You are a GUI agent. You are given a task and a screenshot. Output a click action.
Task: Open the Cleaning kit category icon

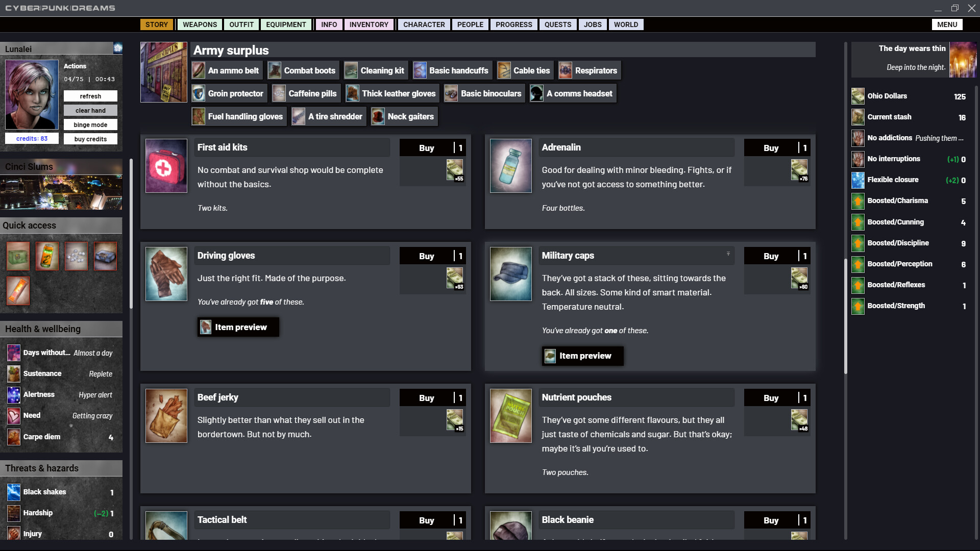pos(351,70)
